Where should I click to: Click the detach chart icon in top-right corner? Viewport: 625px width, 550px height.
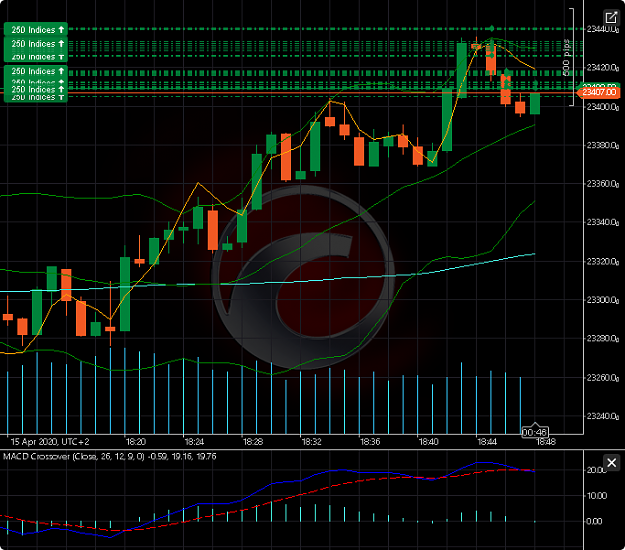[x=611, y=18]
